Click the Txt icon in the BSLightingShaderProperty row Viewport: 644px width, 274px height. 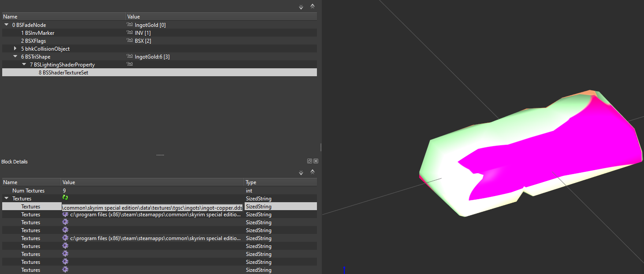tap(130, 65)
